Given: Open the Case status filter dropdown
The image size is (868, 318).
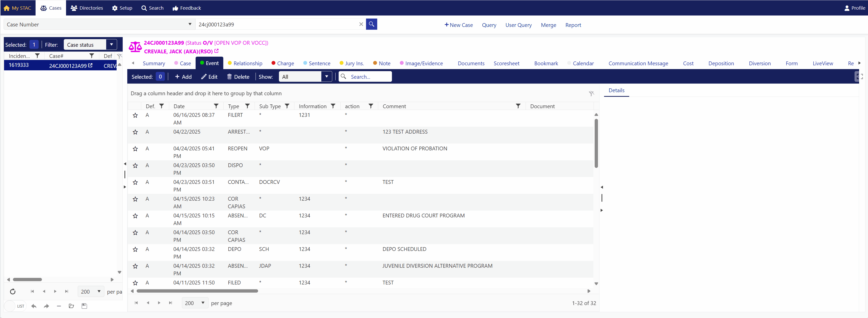Looking at the screenshot, I should point(111,44).
